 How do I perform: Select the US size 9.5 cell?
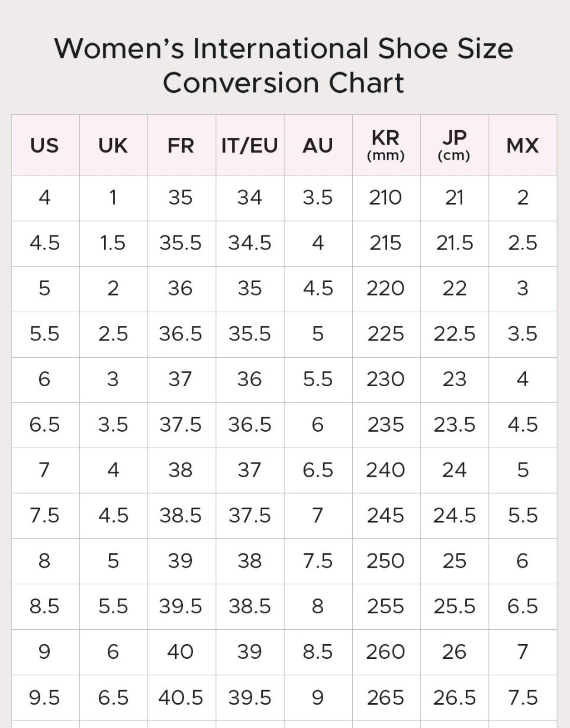click(x=46, y=698)
